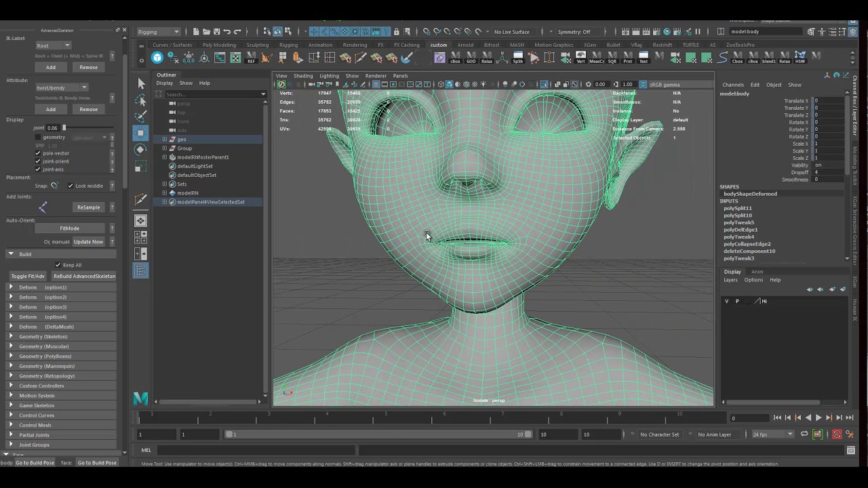This screenshot has width=868, height=488.
Task: Toggle the Keep All checkbox
Action: coord(58,265)
